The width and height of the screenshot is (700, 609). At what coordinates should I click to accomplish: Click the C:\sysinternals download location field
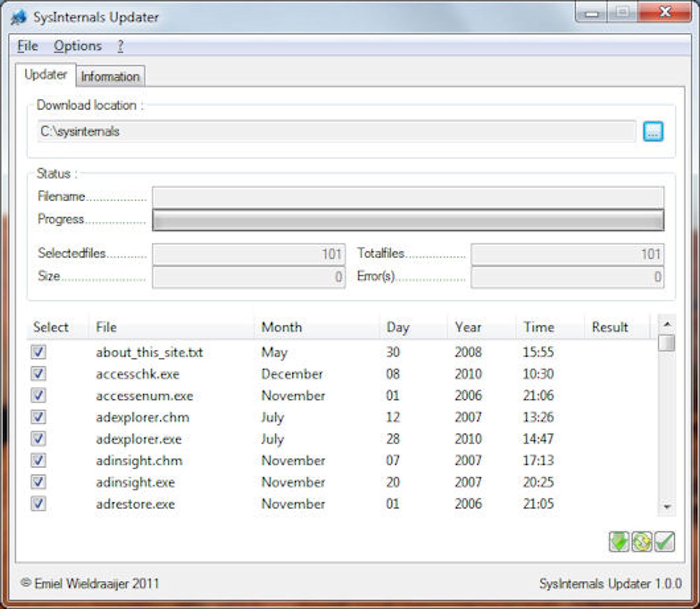(x=337, y=132)
